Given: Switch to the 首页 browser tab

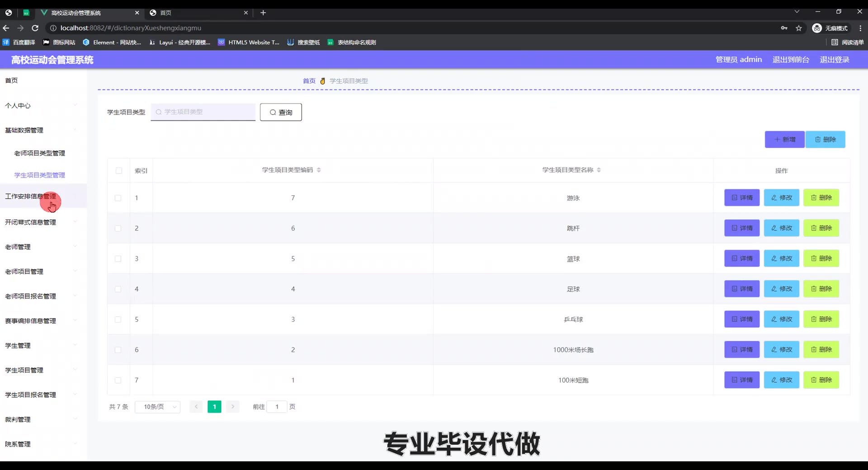Looking at the screenshot, I should click(x=199, y=13).
